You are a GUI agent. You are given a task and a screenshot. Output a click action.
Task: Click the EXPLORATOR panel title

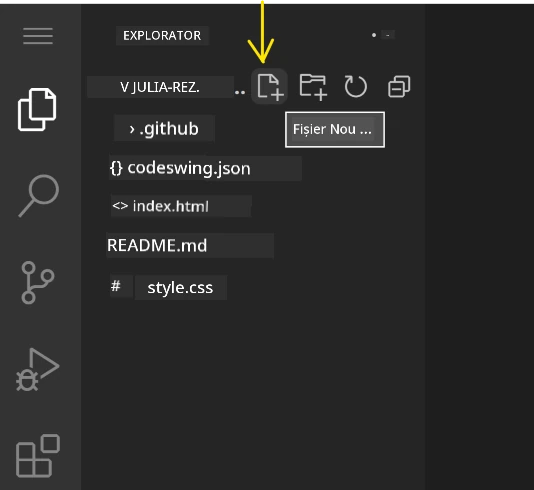click(162, 35)
